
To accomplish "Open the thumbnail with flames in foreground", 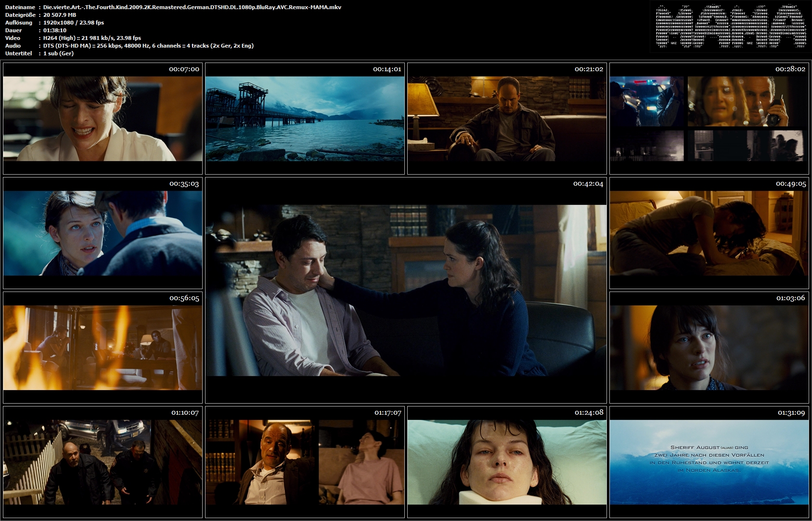I will click(103, 347).
